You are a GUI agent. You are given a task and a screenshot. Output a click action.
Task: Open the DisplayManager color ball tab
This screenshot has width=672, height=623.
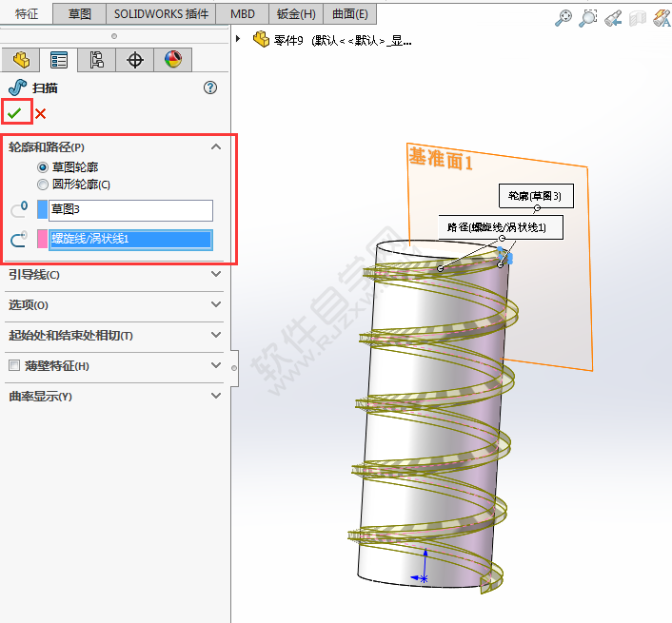tap(172, 60)
